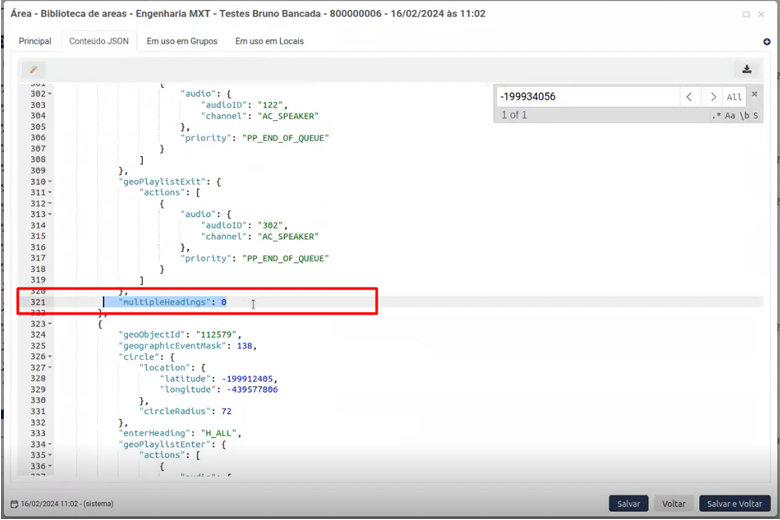Click the download JSON icon
780x520 pixels.
point(746,69)
